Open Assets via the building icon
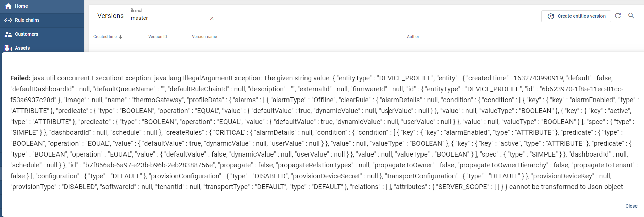The width and height of the screenshot is (644, 217). [8, 48]
